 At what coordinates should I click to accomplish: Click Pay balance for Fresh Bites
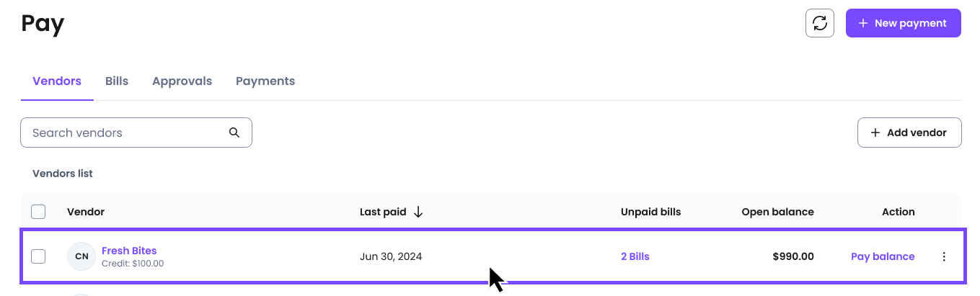point(883,256)
